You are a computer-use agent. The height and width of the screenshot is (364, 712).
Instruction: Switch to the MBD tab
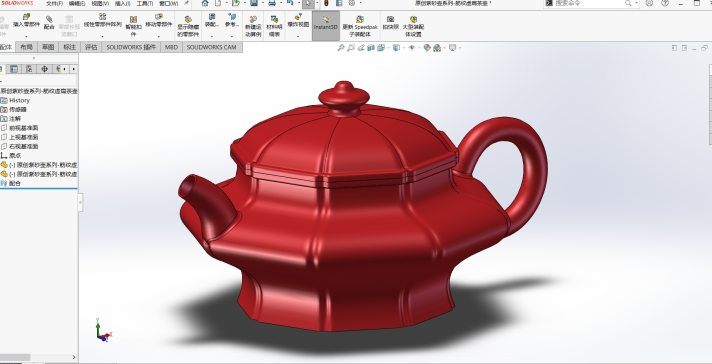point(171,47)
